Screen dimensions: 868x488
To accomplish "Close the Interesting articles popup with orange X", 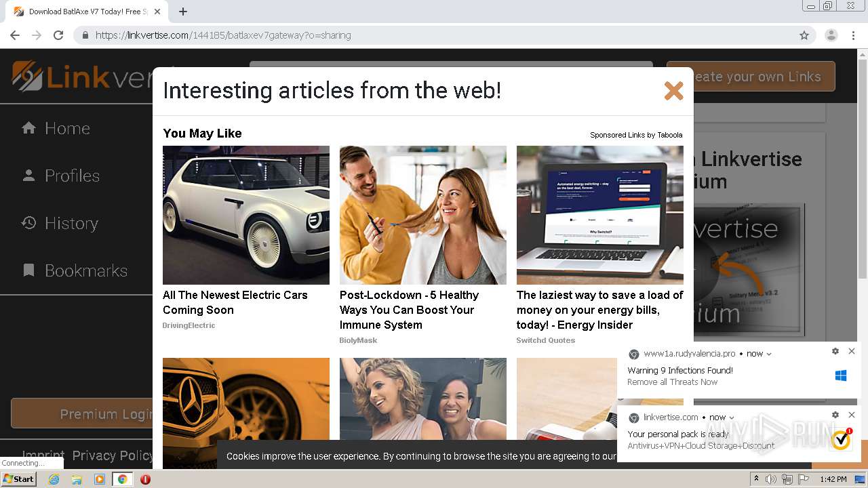I will pos(673,91).
